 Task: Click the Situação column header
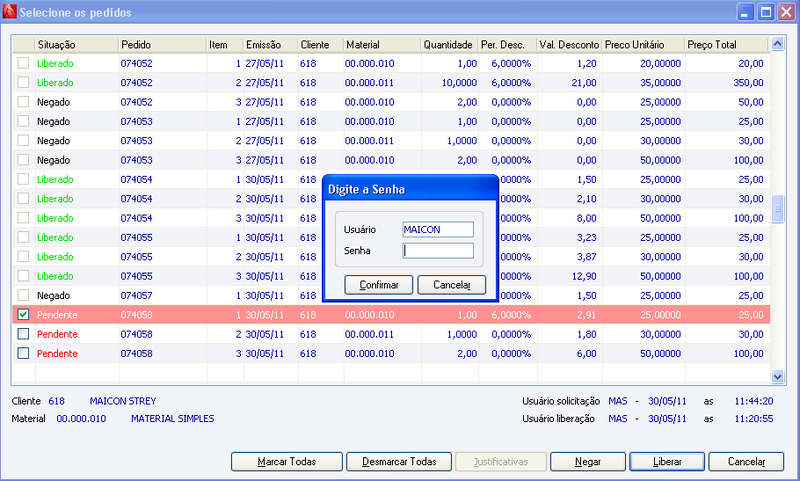click(x=77, y=45)
